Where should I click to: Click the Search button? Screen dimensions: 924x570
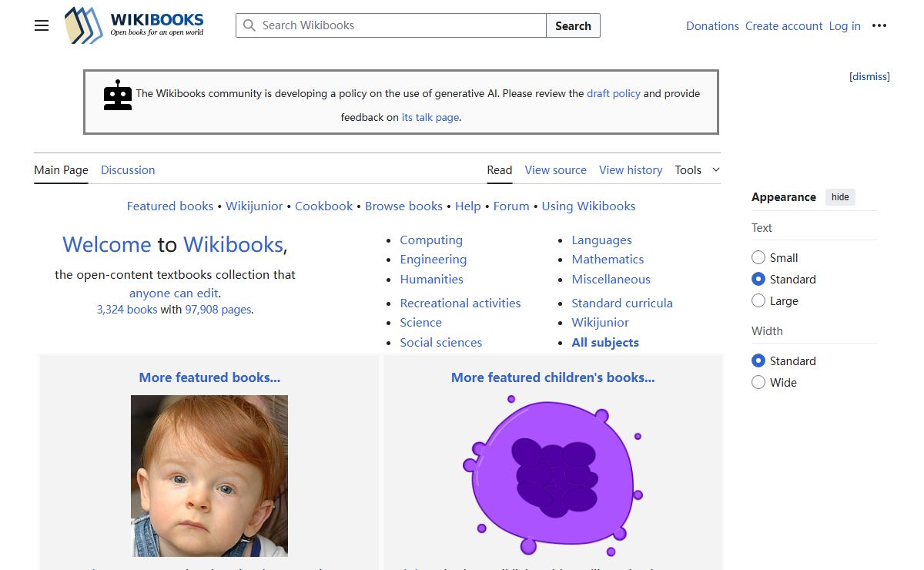tap(573, 25)
